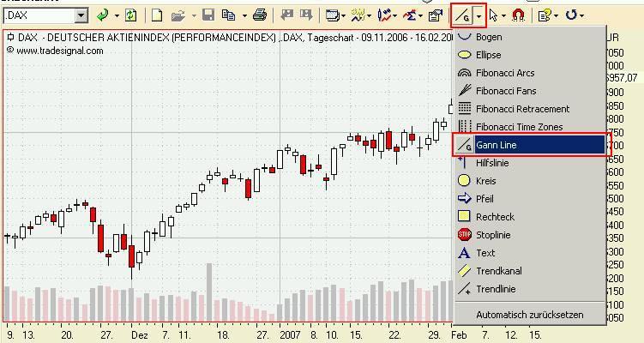644x343 pixels.
Task: Click into the .DAX symbol input field
Action: tap(39, 16)
